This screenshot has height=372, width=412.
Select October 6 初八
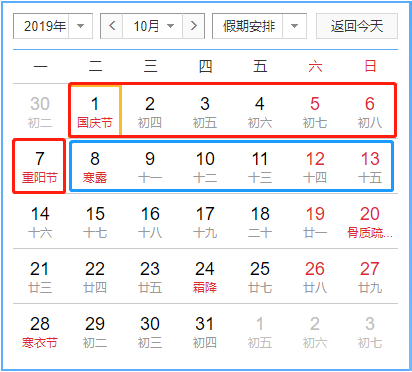tap(370, 112)
